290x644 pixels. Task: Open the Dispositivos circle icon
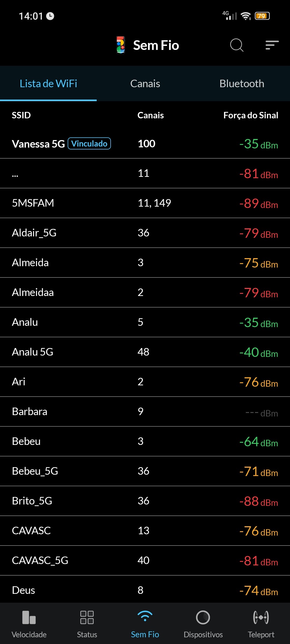pos(203,617)
